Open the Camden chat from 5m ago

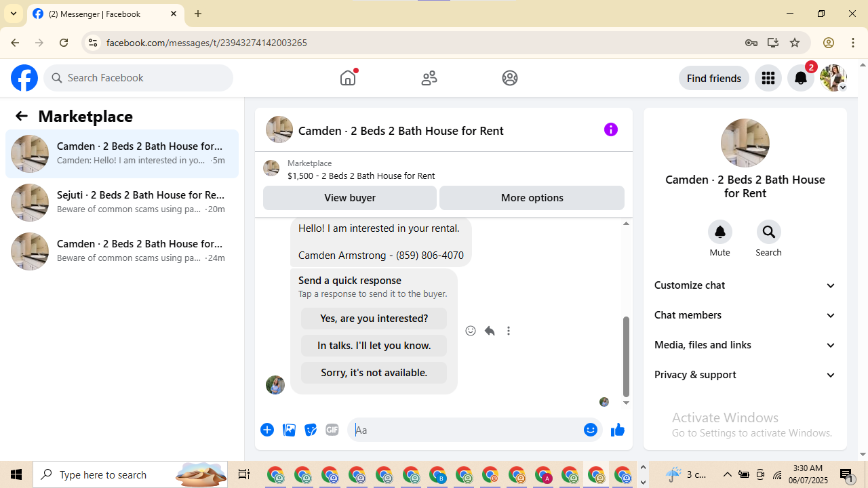point(122,154)
